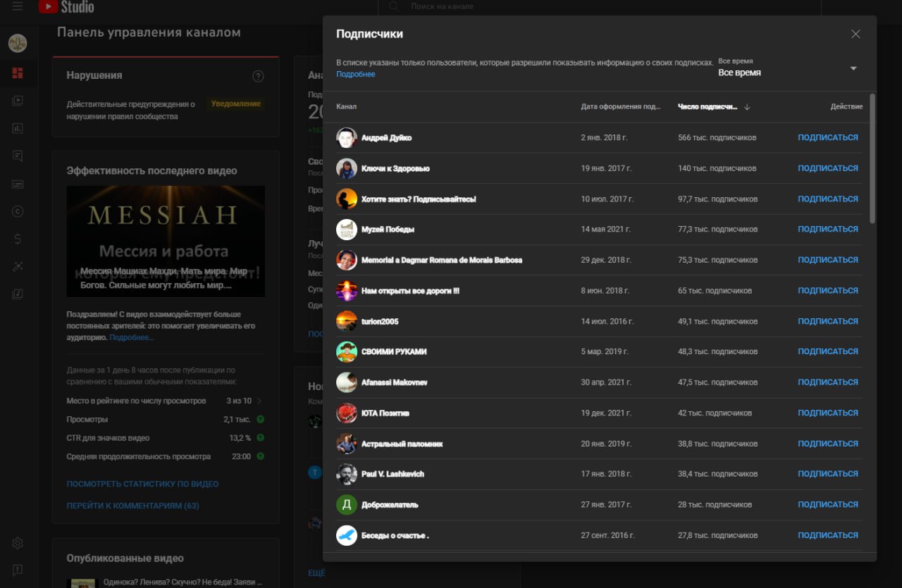This screenshot has height=588, width=902.
Task: Open the MESSIAH video thumbnail
Action: [x=166, y=241]
